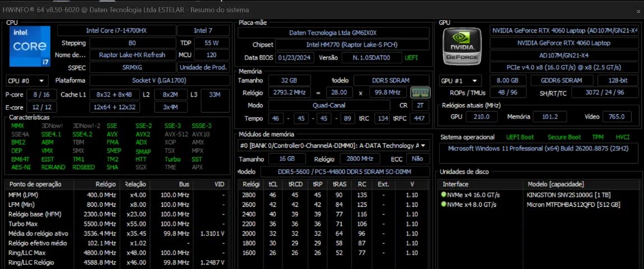This screenshot has height=269, width=644.
Task: Open the GPU #1 selector dropdown
Action: click(x=461, y=81)
